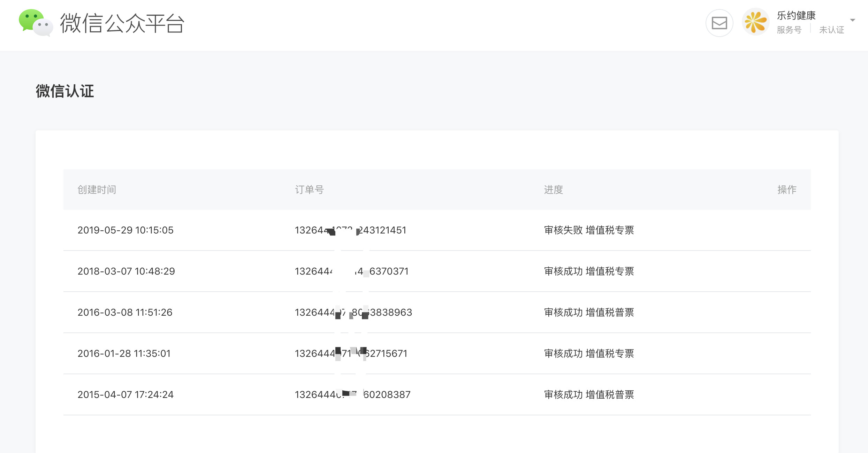868x453 pixels.
Task: Click the 订单号 column header
Action: click(309, 190)
